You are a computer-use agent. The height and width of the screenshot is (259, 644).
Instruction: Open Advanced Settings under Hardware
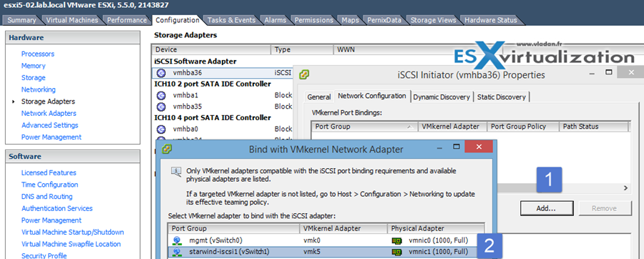coord(49,125)
